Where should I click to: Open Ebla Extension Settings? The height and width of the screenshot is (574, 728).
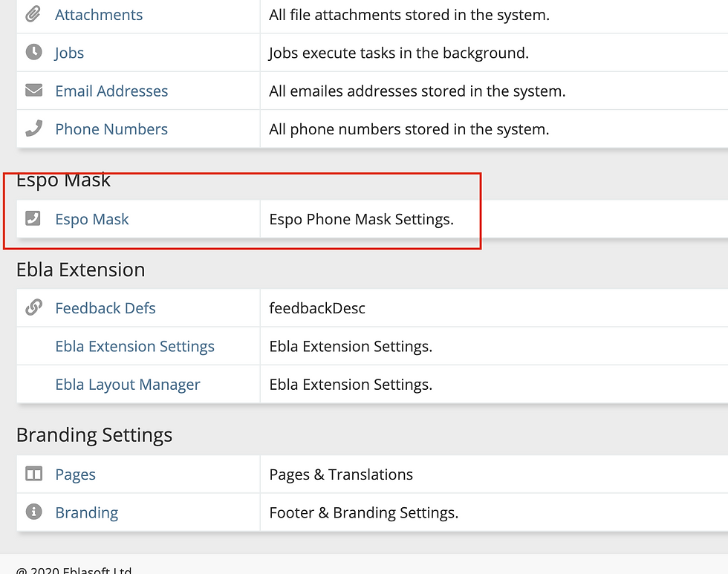(x=134, y=346)
